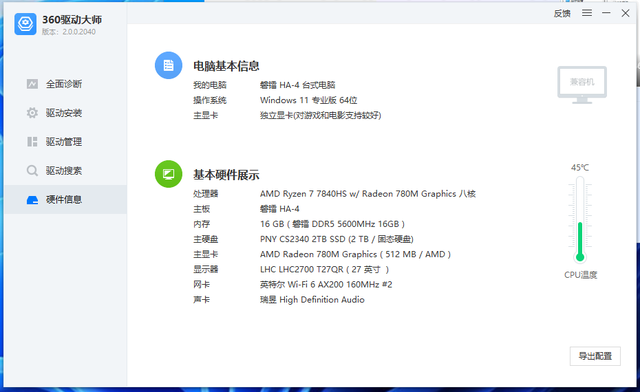Click the 360驱动大师 logo icon
Viewport: 640px width, 392px height.
pos(25,24)
